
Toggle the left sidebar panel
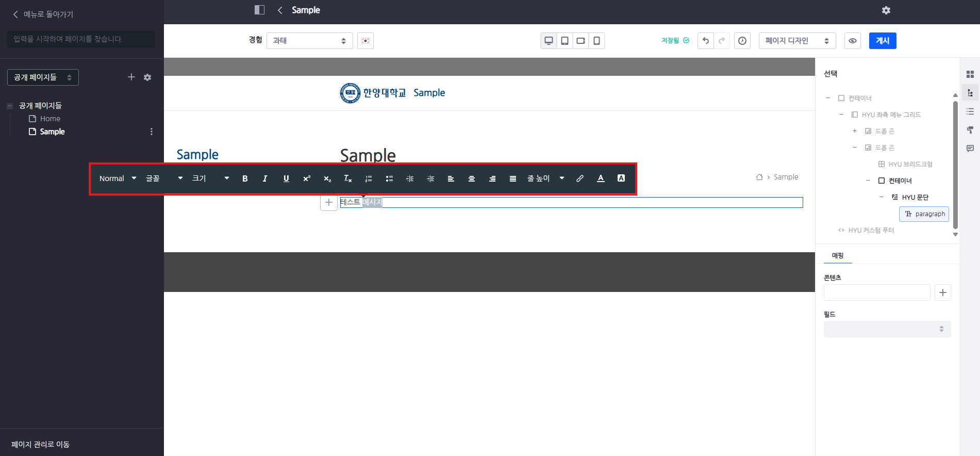tap(259, 10)
